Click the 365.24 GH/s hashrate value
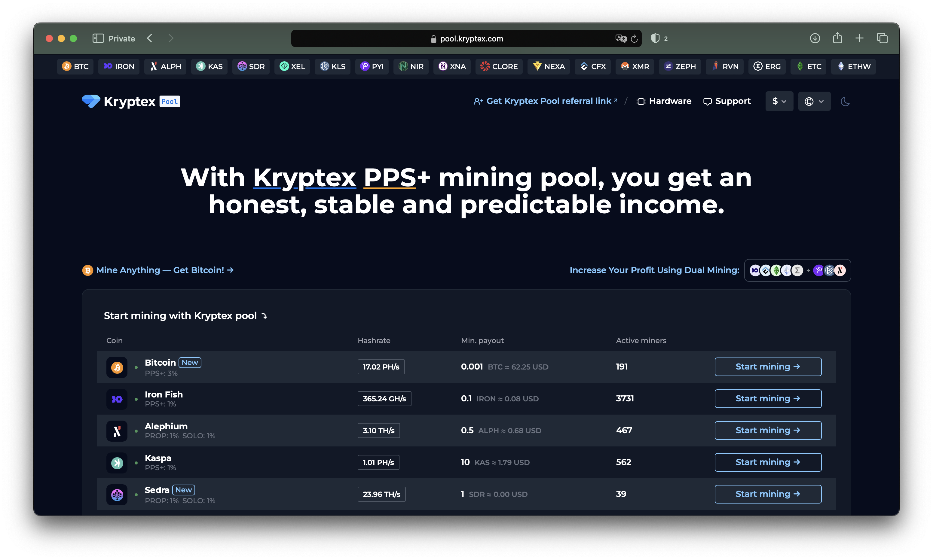The height and width of the screenshot is (560, 933). click(x=384, y=398)
